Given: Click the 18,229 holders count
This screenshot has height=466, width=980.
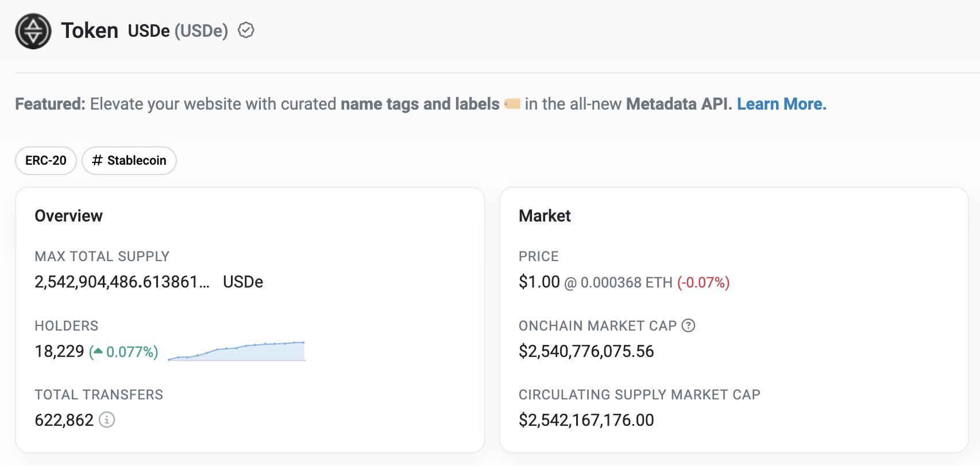Looking at the screenshot, I should pyautogui.click(x=59, y=351).
